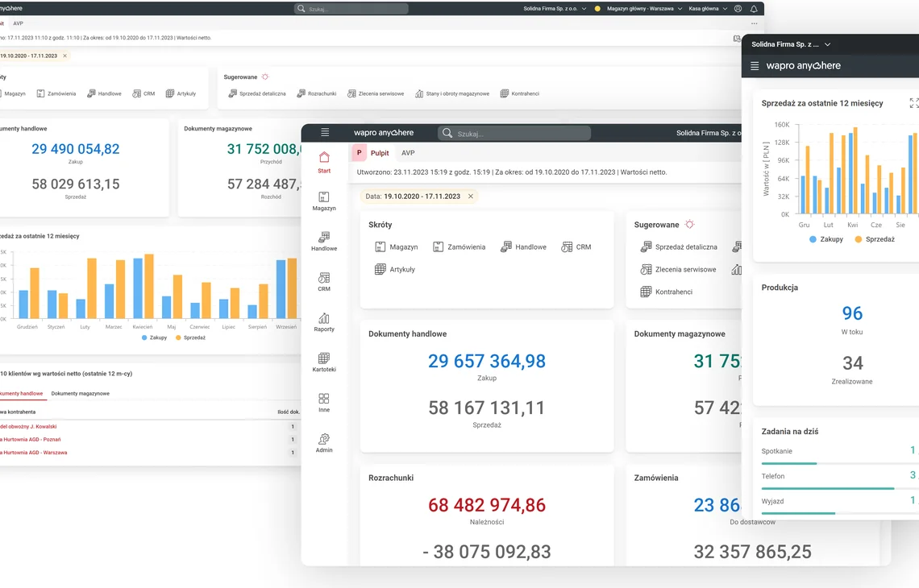Open the Inne sidebar icon
The height and width of the screenshot is (588, 919).
[x=324, y=403]
